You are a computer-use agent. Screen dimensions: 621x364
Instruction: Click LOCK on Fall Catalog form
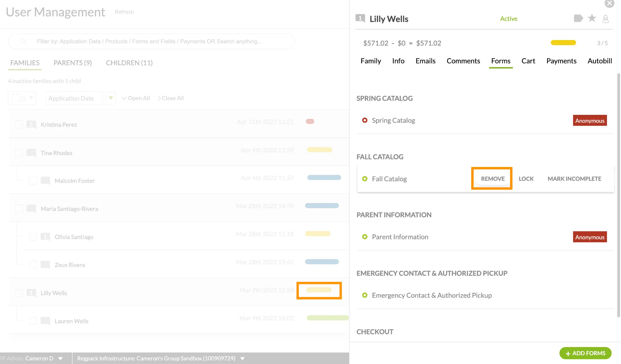pyautogui.click(x=526, y=179)
